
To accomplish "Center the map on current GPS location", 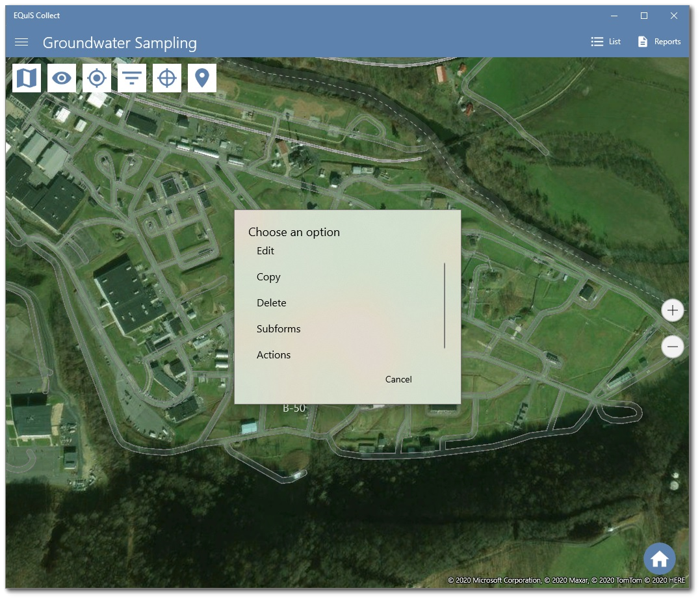I will [96, 77].
